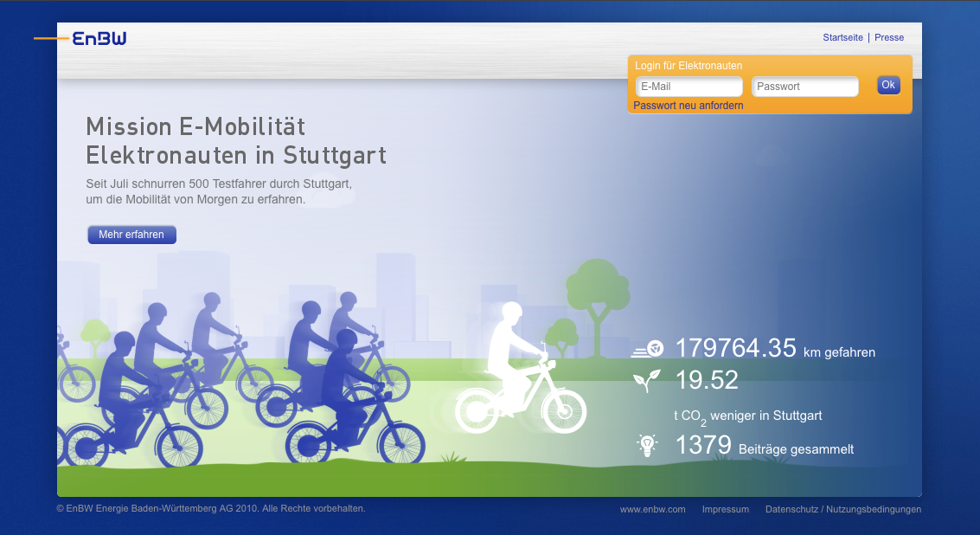Click the speedometer kilometers icon
980x535 pixels.
648,349
